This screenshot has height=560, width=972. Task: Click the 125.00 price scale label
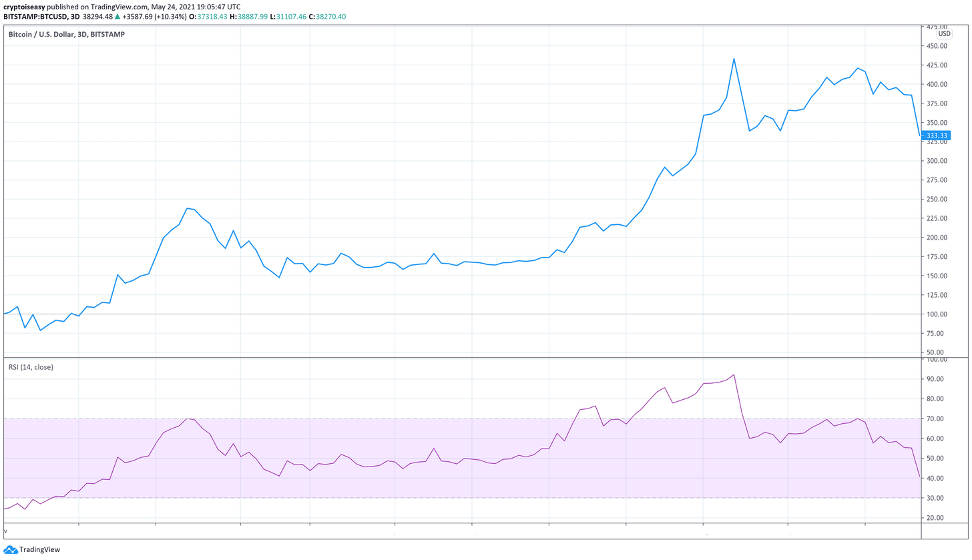936,295
